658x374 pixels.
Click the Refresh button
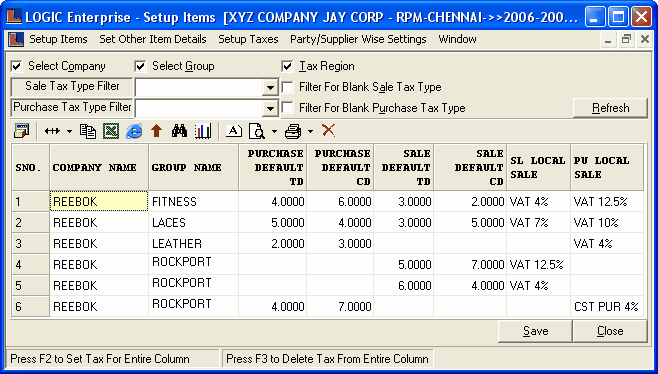[610, 108]
